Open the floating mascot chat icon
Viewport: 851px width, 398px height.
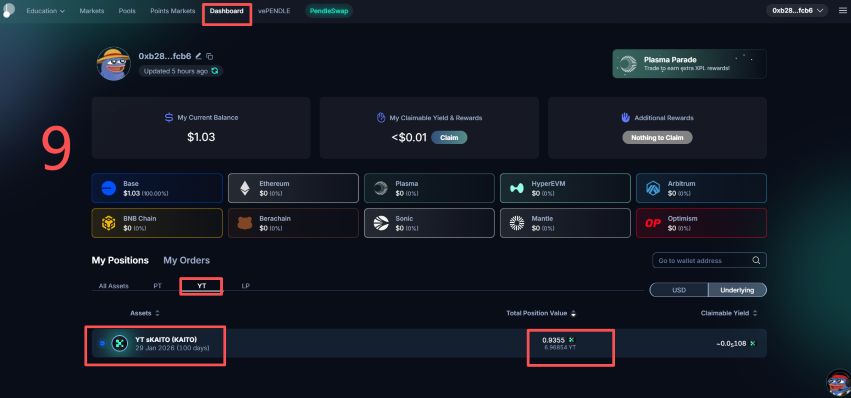pyautogui.click(x=838, y=383)
